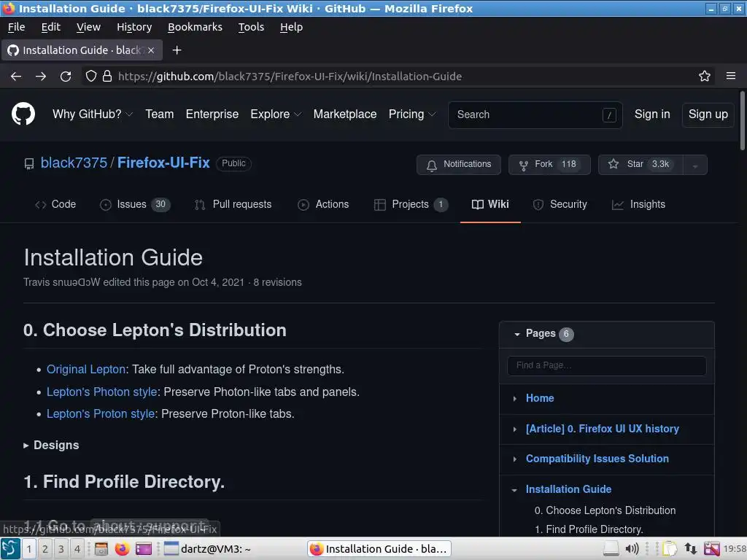Collapse the Installation Guide sidebar arrow

(x=514, y=490)
